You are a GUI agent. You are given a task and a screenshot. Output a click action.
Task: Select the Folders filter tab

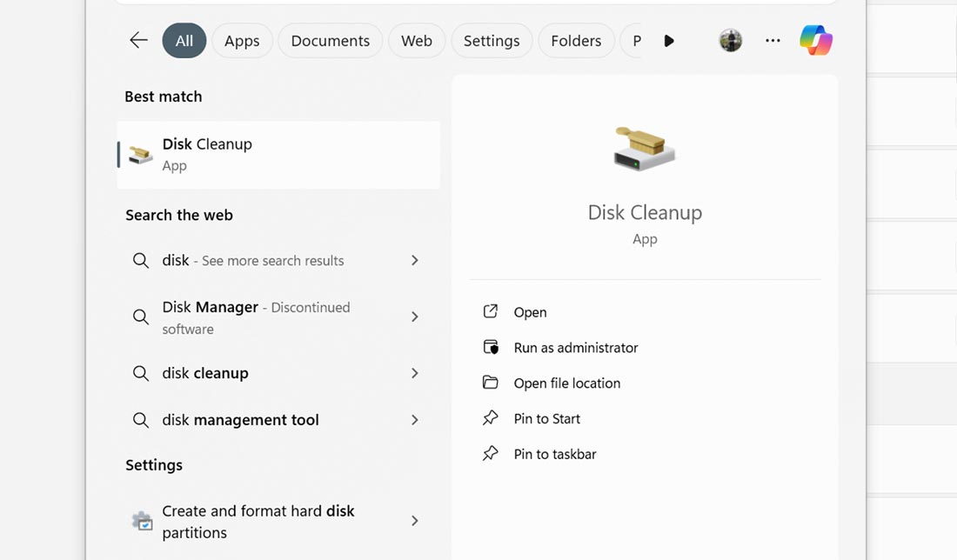(576, 41)
